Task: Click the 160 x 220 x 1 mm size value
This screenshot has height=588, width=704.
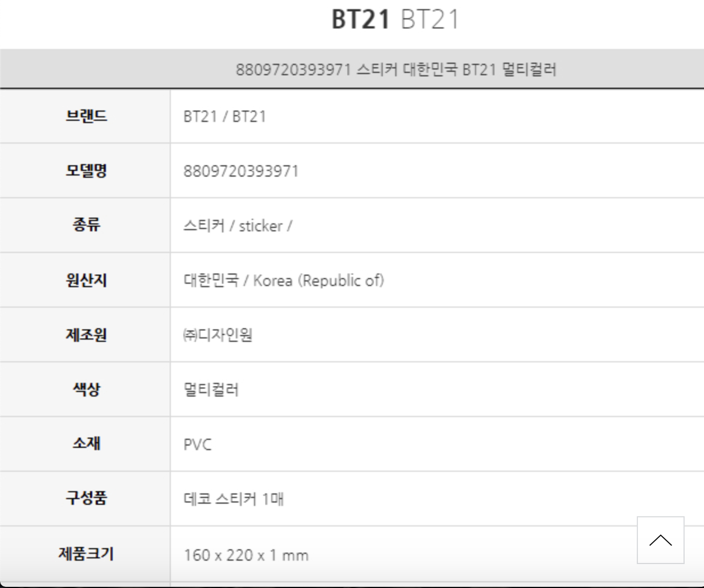Action: (x=246, y=555)
